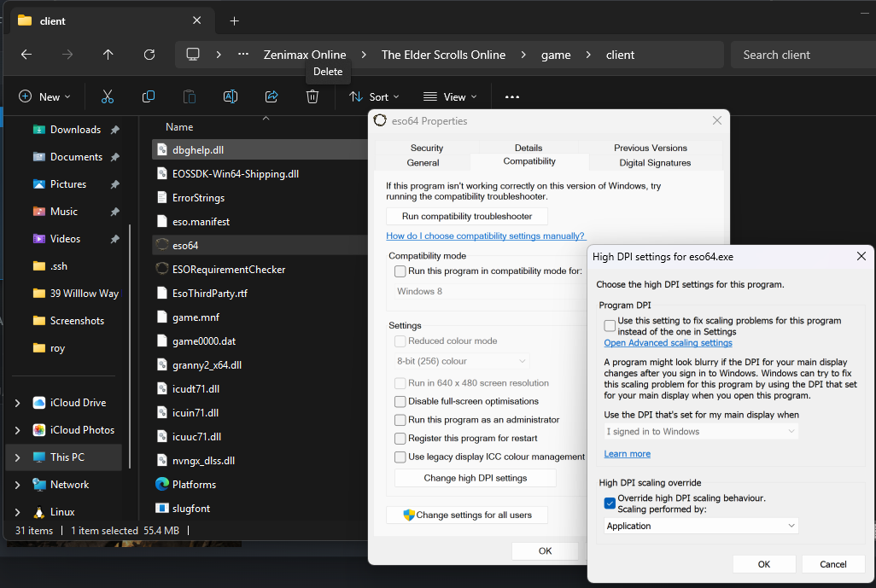Viewport: 876px width, 588px height.
Task: Click Change high DPI settings button
Action: [x=475, y=478]
